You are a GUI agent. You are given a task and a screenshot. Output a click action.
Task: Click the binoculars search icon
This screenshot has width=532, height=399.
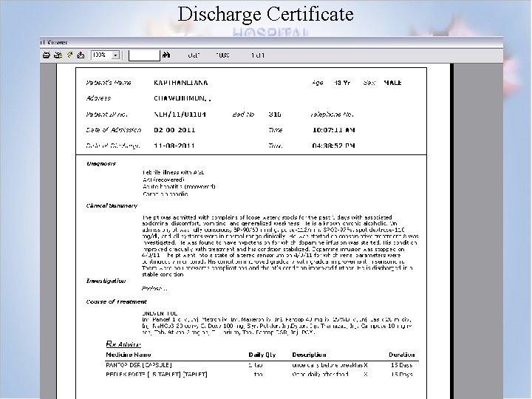[x=166, y=55]
